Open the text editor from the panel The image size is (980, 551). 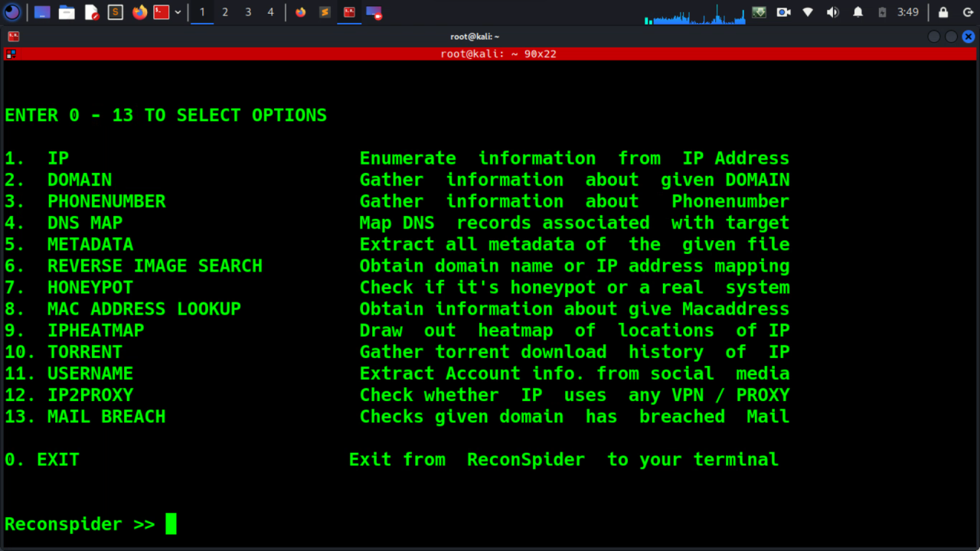pyautogui.click(x=93, y=11)
